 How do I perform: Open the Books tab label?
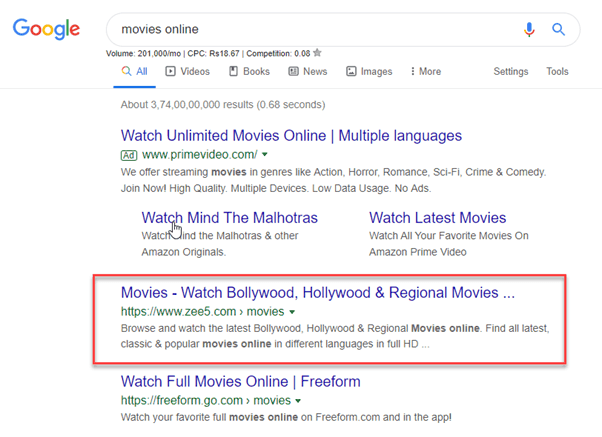tap(256, 71)
